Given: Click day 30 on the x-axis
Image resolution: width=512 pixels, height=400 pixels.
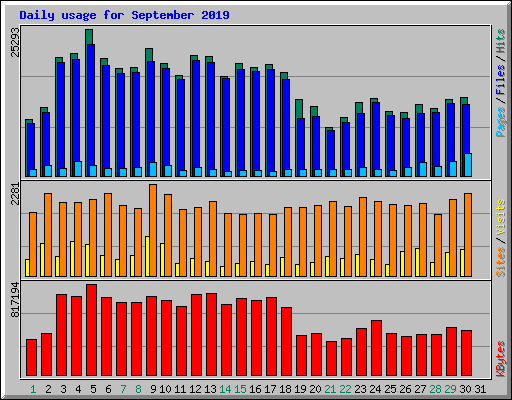Looking at the screenshot, I should [465, 389].
